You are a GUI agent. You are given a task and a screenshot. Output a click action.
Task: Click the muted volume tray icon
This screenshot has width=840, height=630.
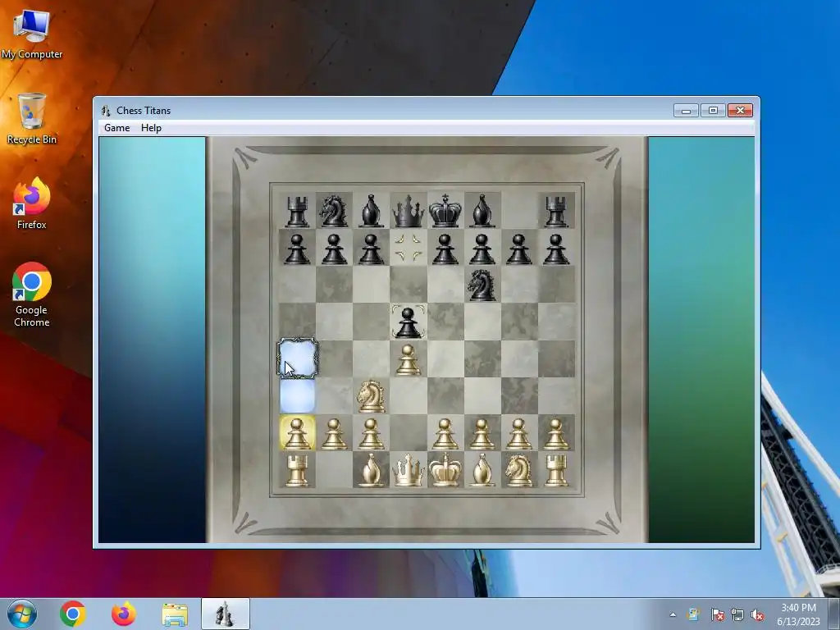coord(757,615)
